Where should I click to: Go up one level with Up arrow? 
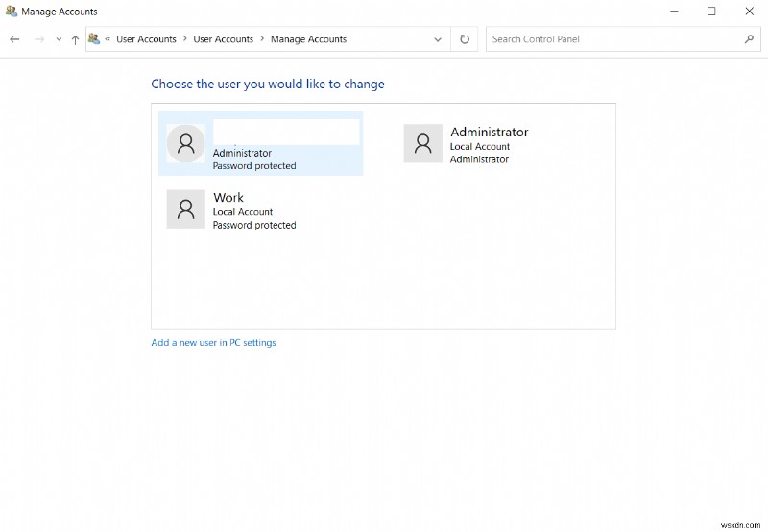(76, 39)
